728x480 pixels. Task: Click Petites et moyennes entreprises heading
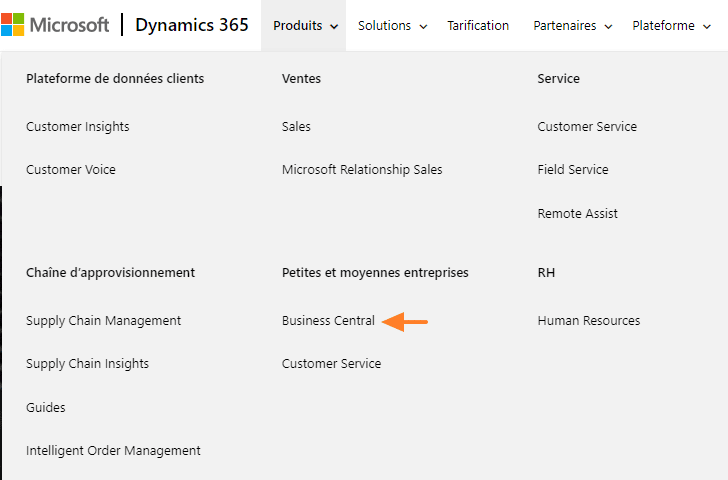[x=375, y=273]
